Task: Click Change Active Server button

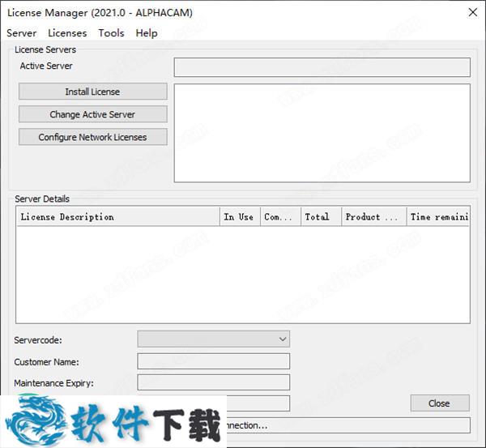Action: pyautogui.click(x=92, y=114)
